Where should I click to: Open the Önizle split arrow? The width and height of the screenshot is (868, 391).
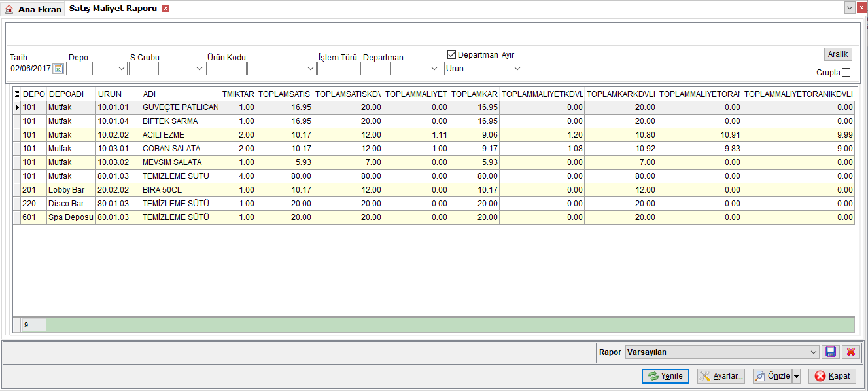click(796, 376)
